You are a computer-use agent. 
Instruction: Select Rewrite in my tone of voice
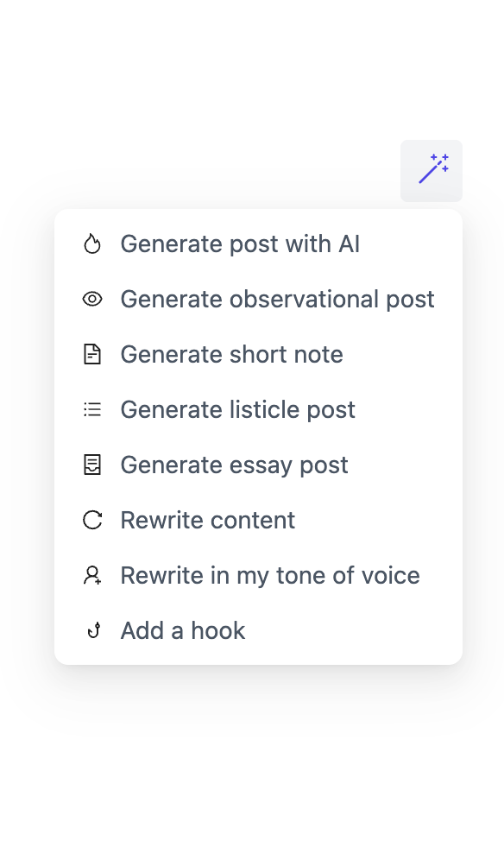coord(269,575)
